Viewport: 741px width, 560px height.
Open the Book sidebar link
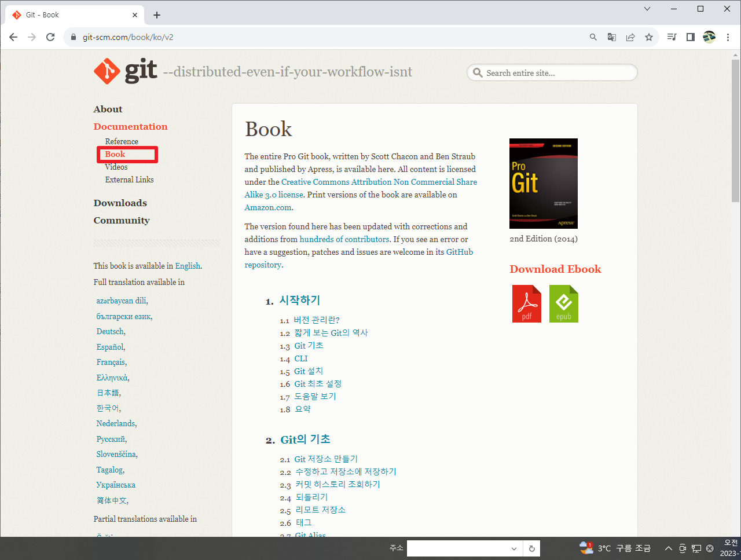115,154
